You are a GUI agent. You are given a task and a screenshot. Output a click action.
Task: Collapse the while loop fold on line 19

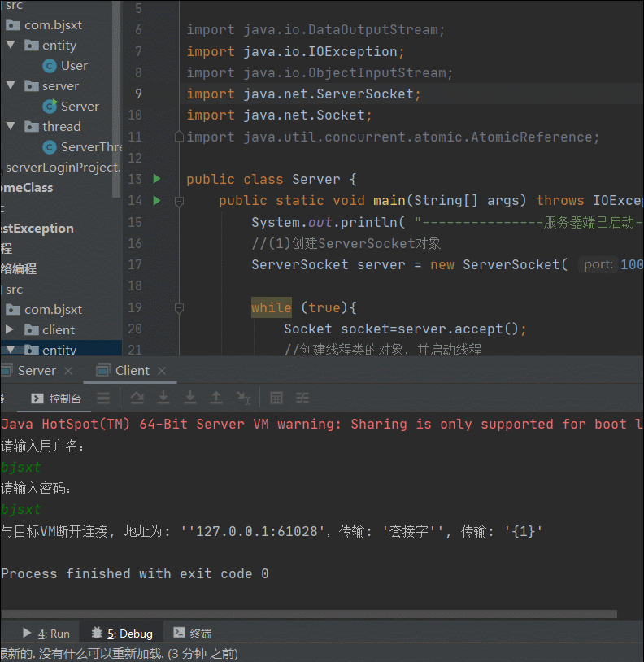pyautogui.click(x=179, y=308)
